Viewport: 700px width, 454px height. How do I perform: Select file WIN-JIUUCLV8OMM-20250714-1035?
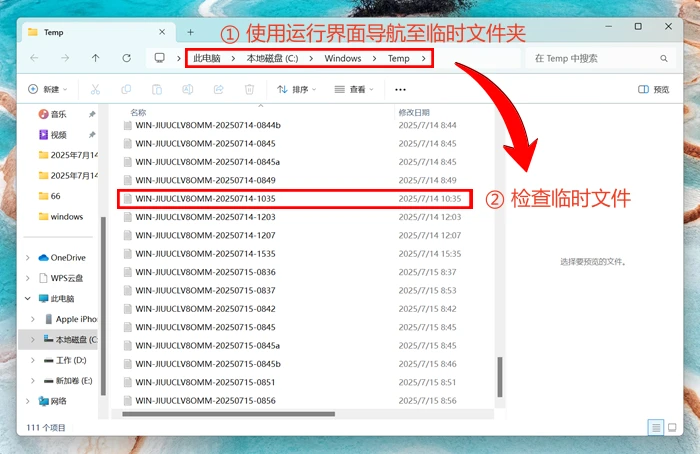[295, 199]
